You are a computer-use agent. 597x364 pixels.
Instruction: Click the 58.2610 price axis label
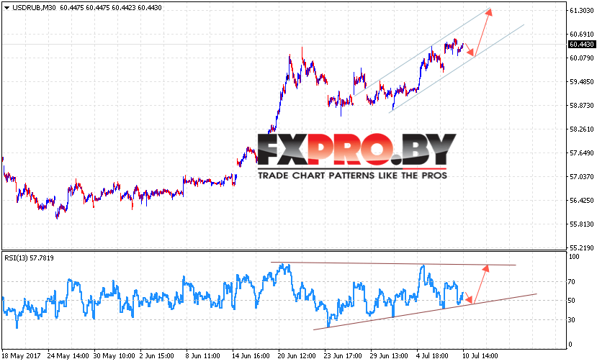pyautogui.click(x=582, y=129)
